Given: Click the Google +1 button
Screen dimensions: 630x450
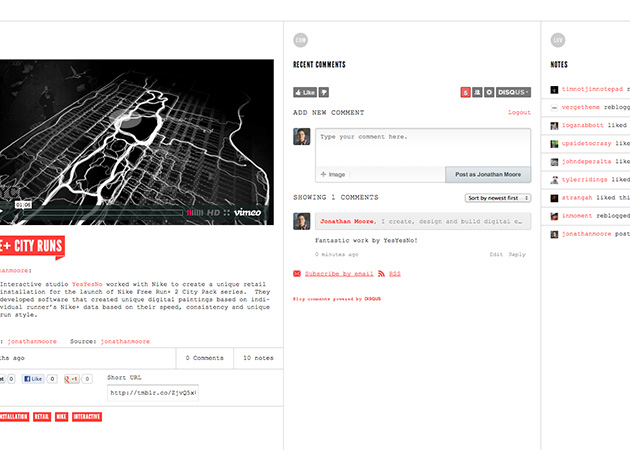Looking at the screenshot, I should click(72, 380).
